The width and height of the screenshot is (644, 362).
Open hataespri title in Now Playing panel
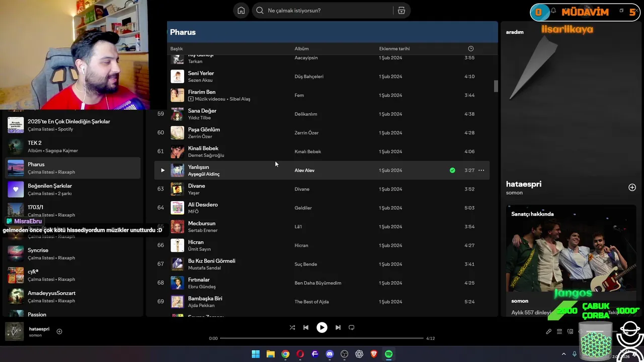point(524,184)
